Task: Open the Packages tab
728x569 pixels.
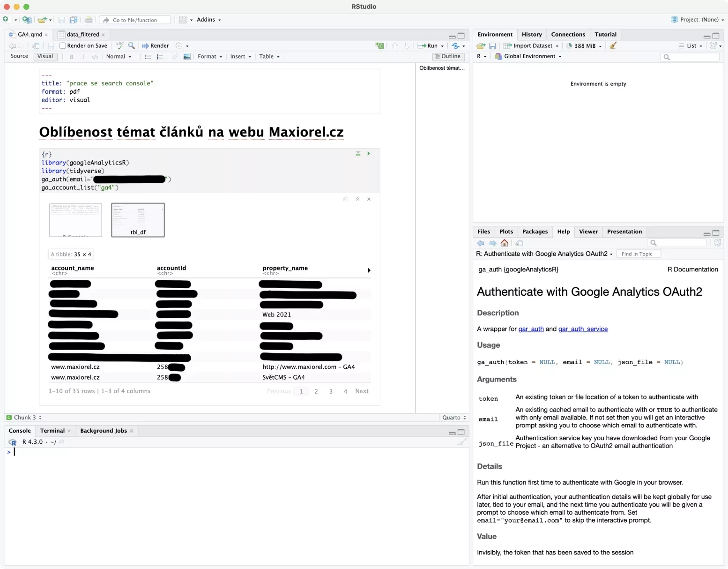Action: point(535,232)
